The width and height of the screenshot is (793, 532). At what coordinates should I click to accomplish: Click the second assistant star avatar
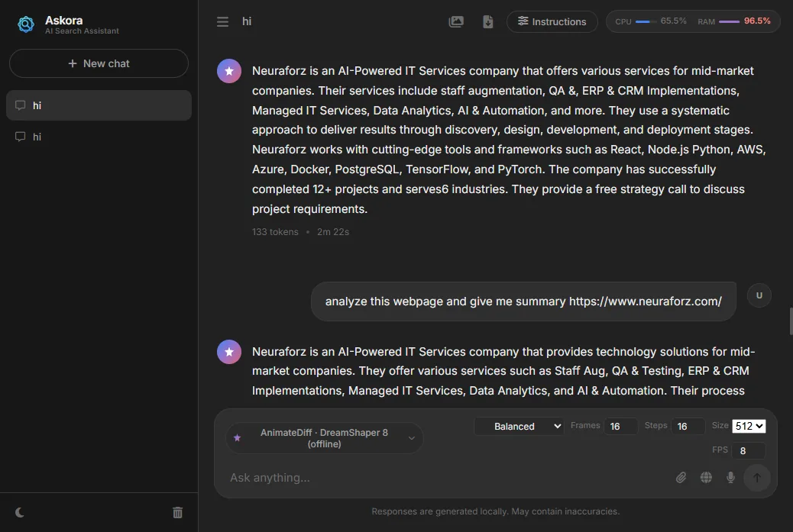click(229, 352)
